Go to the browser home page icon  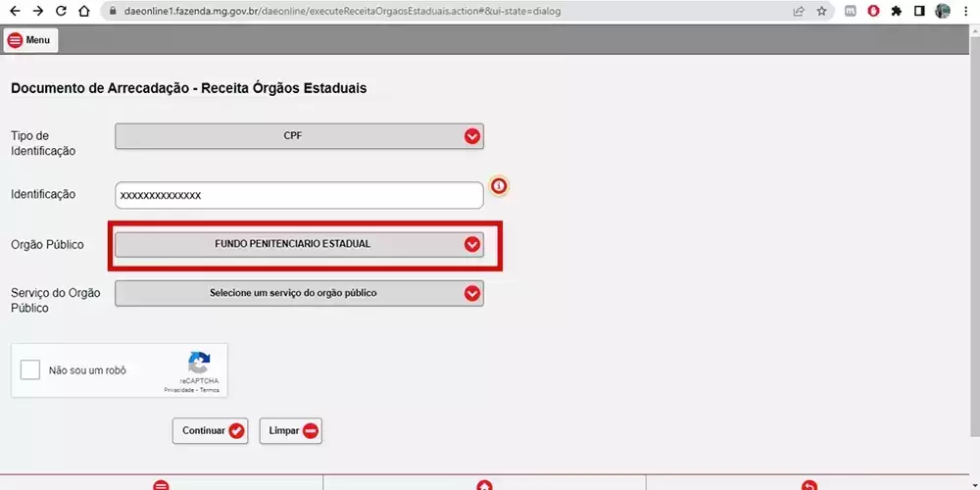(x=84, y=12)
